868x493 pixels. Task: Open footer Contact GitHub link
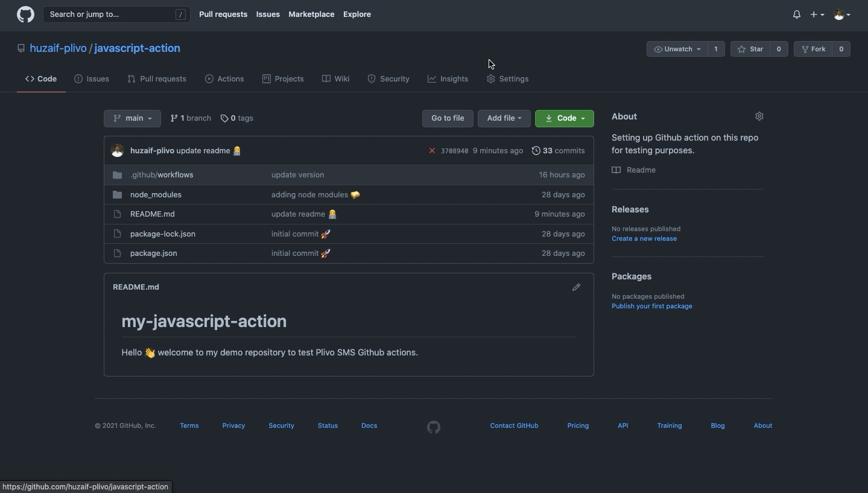coord(514,426)
